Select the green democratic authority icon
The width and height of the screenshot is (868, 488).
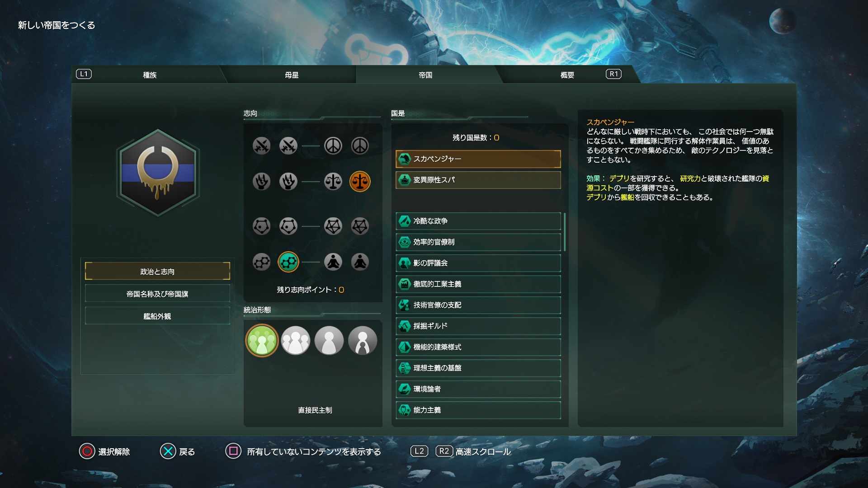coord(262,341)
